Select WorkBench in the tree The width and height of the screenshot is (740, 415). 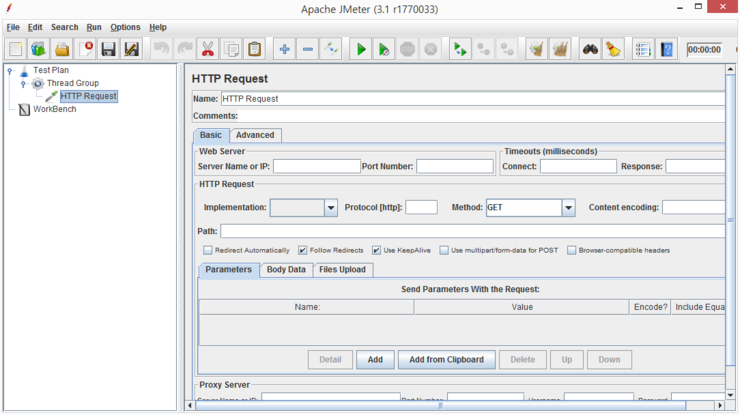click(x=54, y=109)
